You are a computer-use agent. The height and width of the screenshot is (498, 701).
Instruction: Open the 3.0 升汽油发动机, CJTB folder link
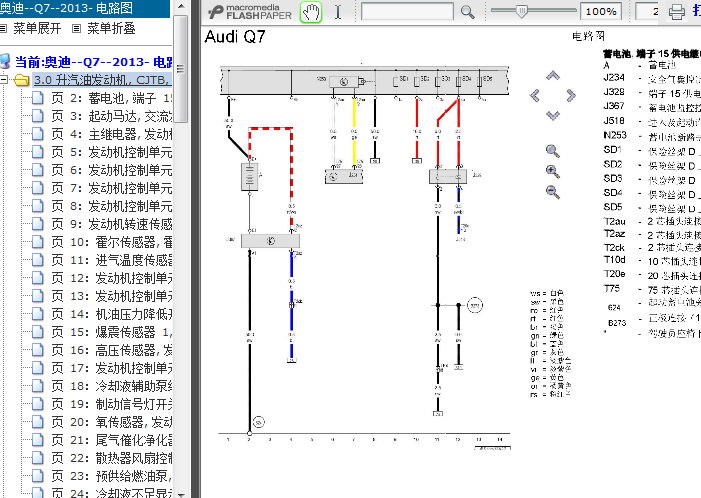point(102,80)
